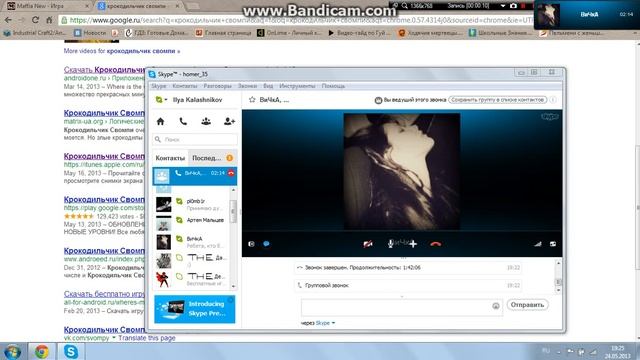The width and height of the screenshot is (640, 360).
Task: Click the taskbar clock
Action: 618,352
